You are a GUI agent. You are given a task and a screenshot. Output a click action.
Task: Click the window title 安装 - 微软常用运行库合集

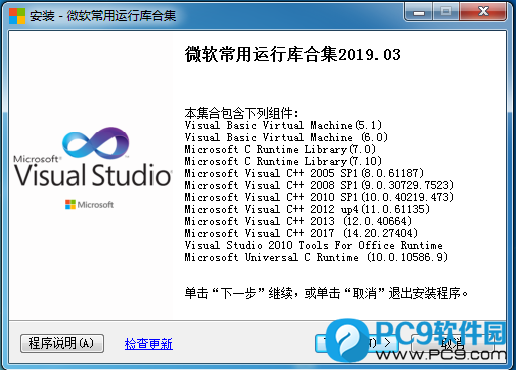[x=103, y=16]
